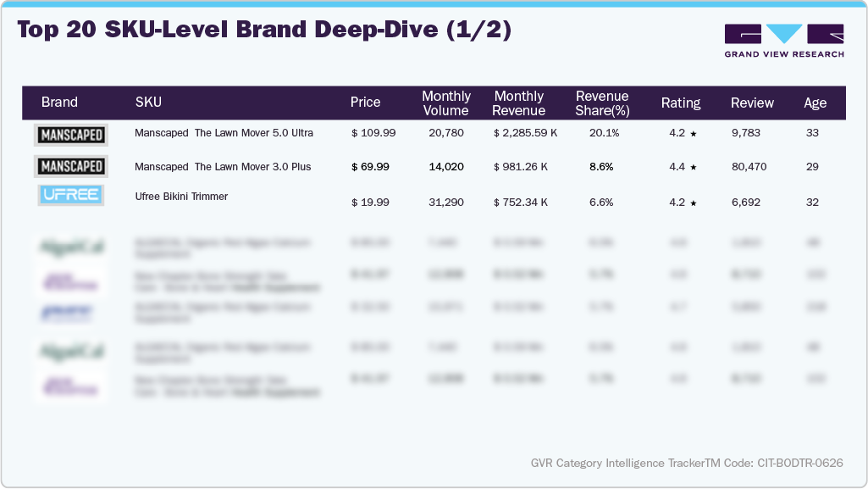Click revenue share '6.6%'

[x=601, y=203]
